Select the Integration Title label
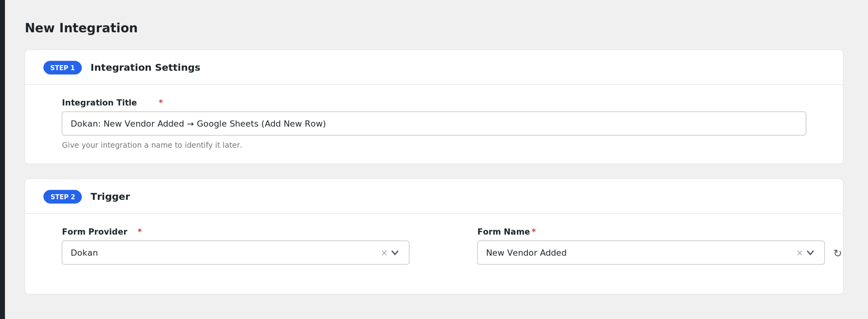 [x=99, y=102]
